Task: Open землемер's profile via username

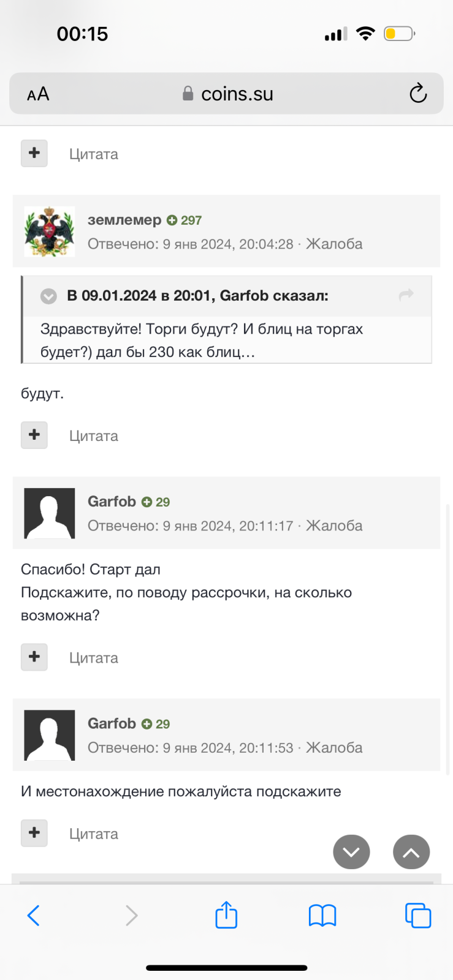Action: click(x=124, y=220)
